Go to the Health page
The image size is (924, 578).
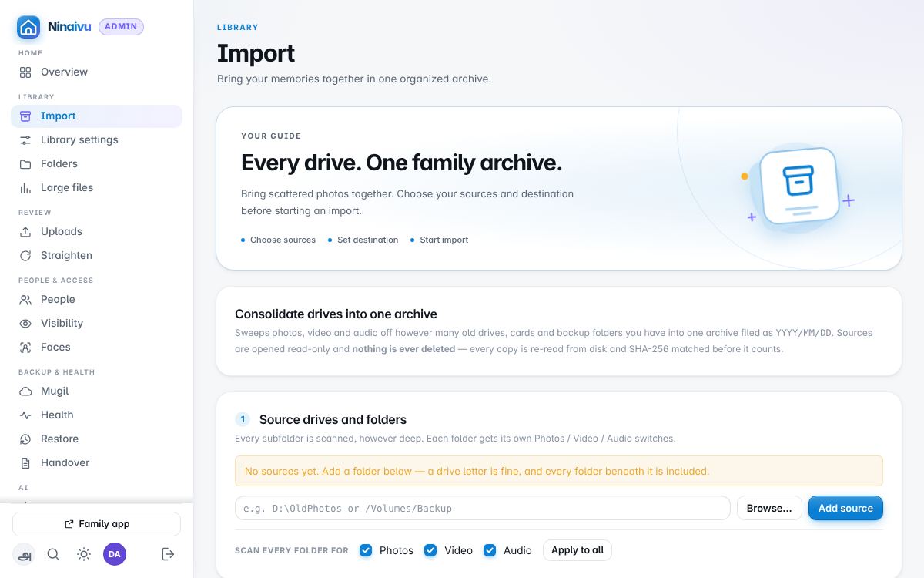click(x=96, y=415)
